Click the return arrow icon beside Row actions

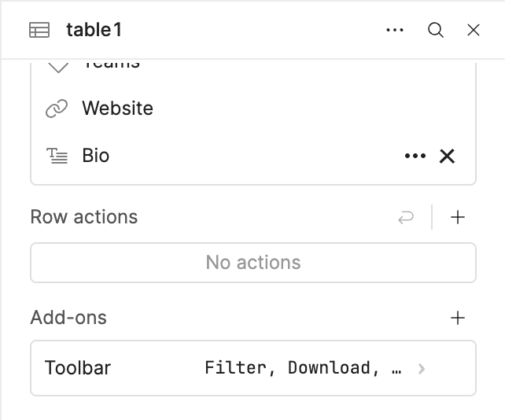[406, 218]
